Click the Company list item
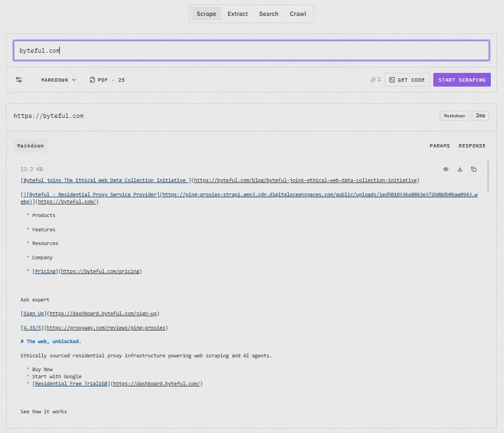 [x=42, y=258]
